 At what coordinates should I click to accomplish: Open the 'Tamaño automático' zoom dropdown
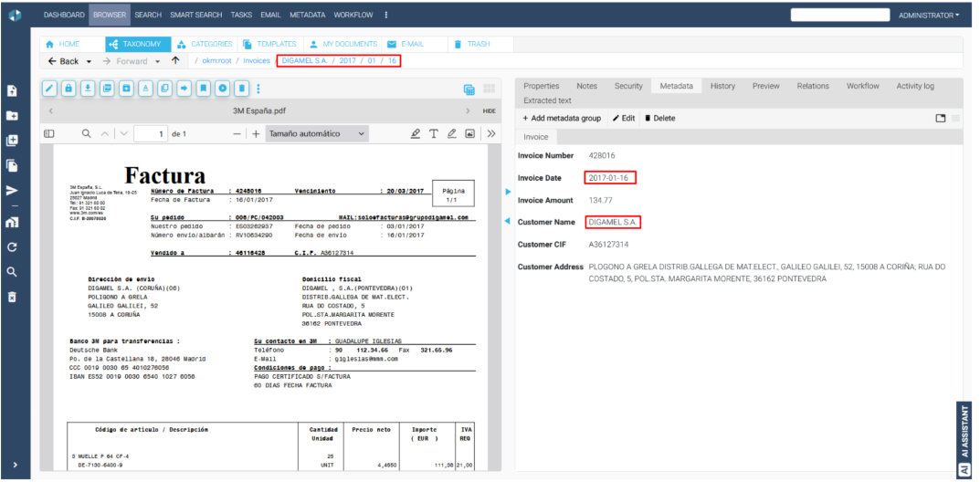[317, 134]
